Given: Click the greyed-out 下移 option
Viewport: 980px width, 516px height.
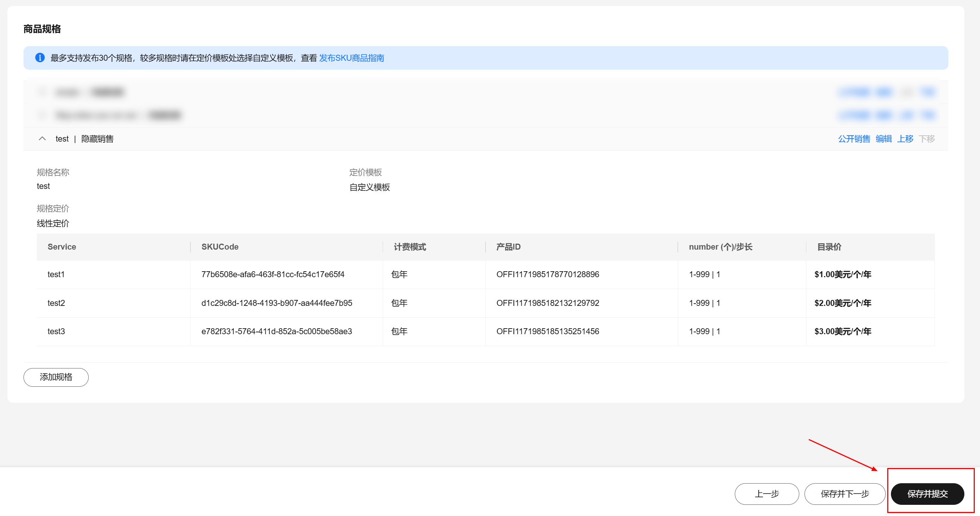Looking at the screenshot, I should coord(927,139).
